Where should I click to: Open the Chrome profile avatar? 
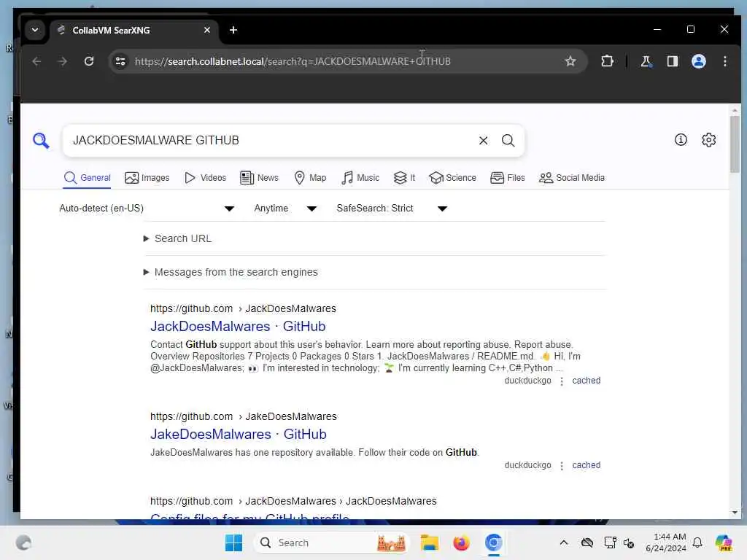click(698, 61)
